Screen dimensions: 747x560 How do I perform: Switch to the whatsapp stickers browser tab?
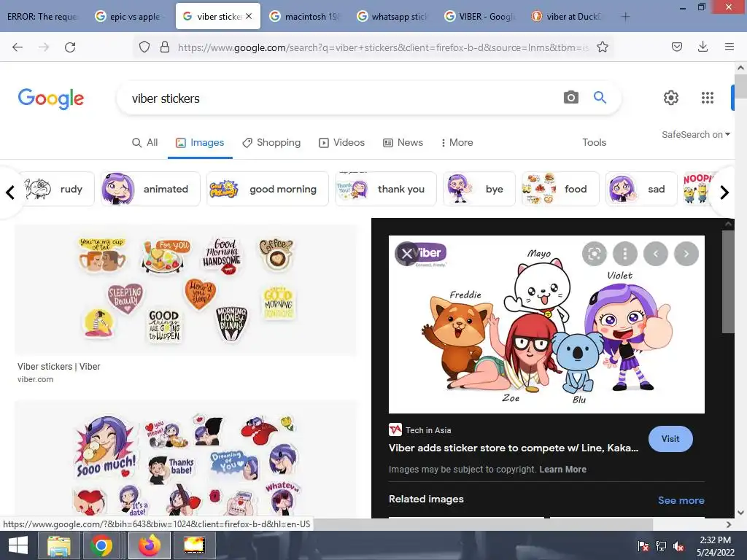pos(393,17)
